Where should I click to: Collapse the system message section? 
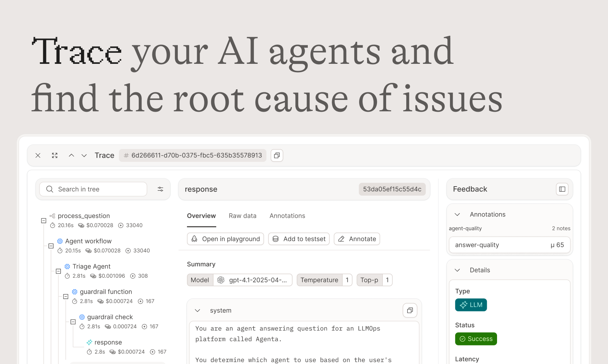click(198, 310)
